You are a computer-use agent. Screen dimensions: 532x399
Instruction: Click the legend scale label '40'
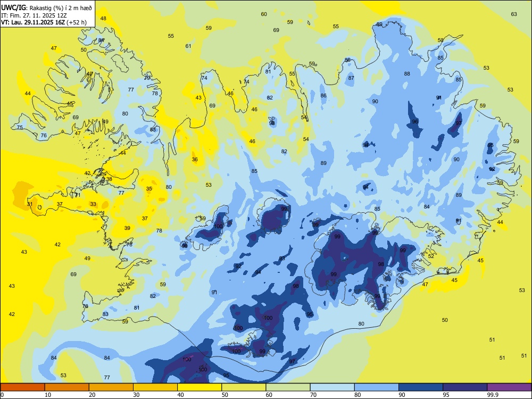click(x=180, y=395)
